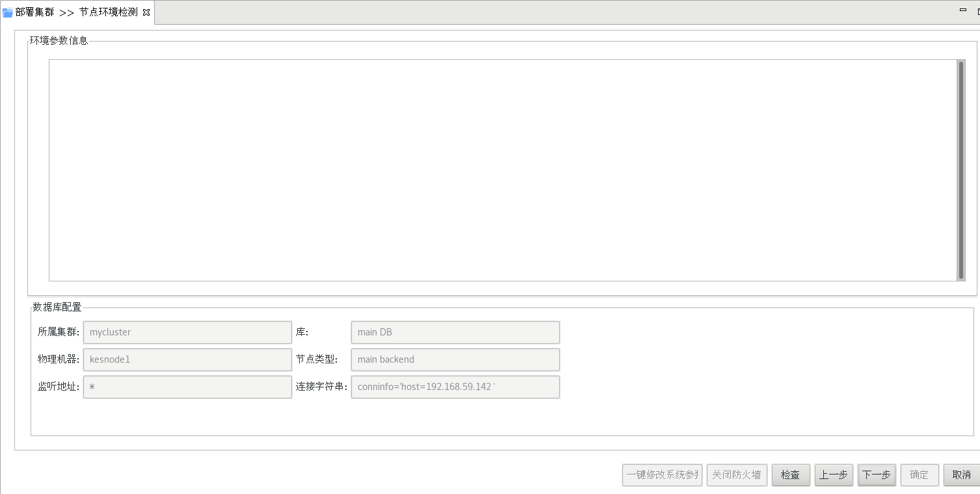Screen dimensions: 980x494
Task: Click the 关闭防火墙 button
Action: pos(736,475)
